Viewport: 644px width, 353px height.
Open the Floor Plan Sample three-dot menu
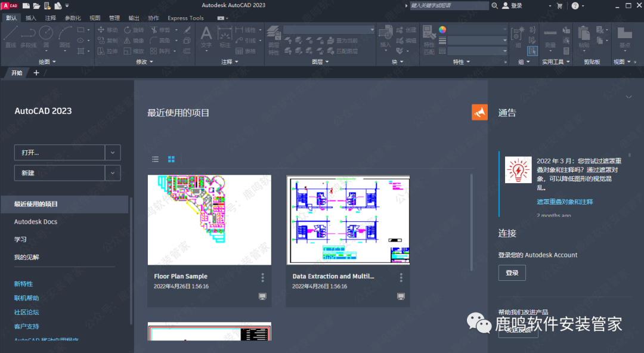click(x=262, y=278)
